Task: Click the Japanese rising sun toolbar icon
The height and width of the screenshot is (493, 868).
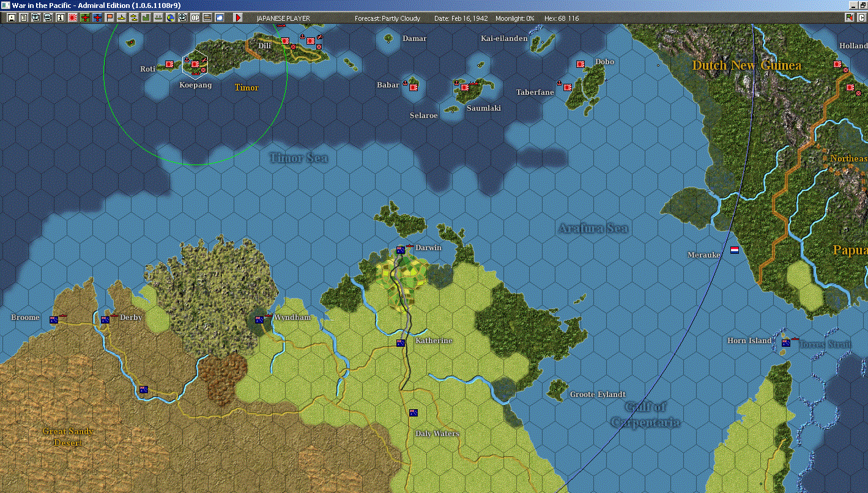Action: (73, 18)
